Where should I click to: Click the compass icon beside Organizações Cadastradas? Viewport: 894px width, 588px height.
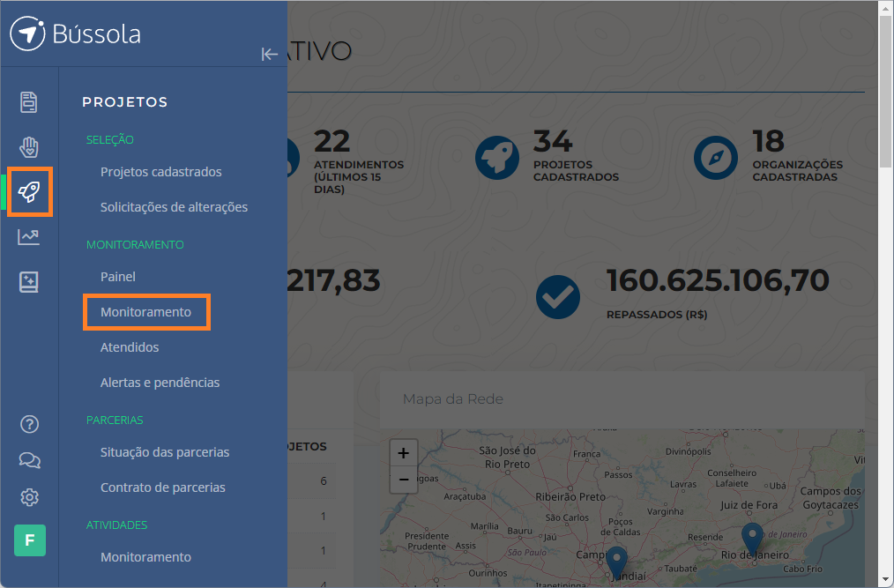[x=716, y=158]
